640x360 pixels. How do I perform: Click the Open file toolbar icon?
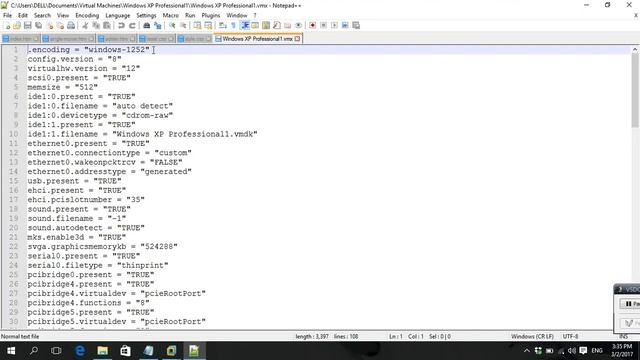[x=17, y=25]
